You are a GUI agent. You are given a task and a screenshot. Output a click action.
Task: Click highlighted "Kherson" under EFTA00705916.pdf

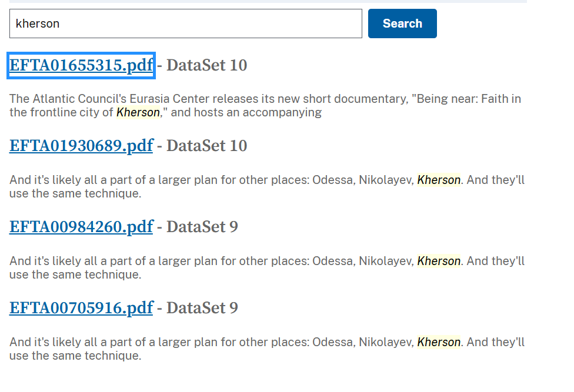(439, 342)
